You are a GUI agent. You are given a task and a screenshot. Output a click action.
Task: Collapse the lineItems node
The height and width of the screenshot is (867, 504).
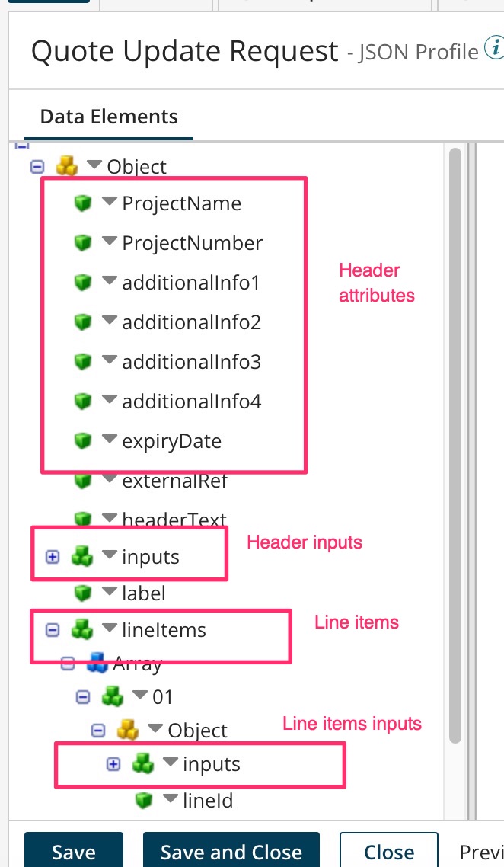52,630
